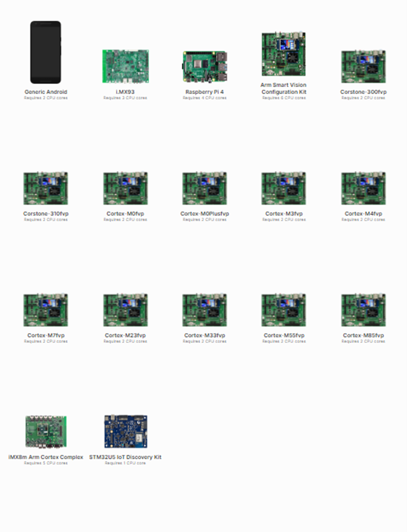Select the Corstone-300fvp board image

363,66
